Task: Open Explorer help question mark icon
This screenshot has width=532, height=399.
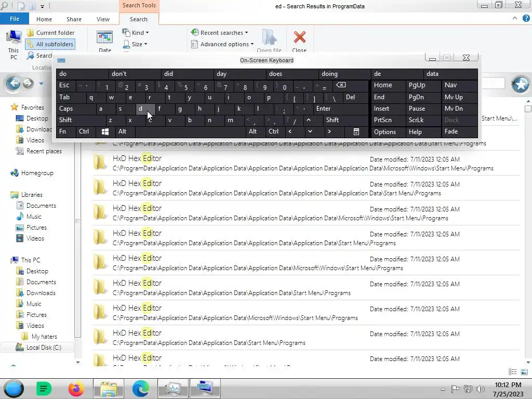Action: (526, 18)
